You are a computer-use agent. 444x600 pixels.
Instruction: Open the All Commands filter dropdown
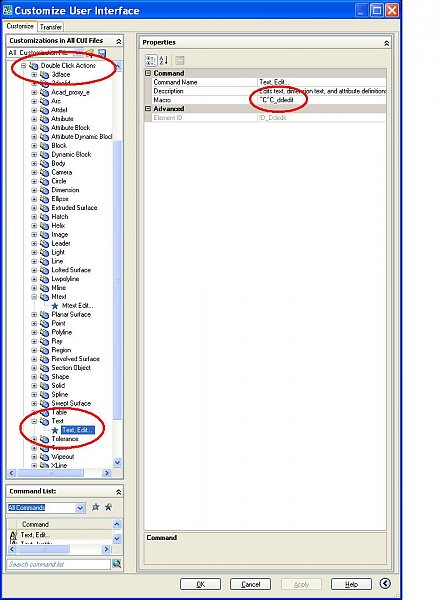[80, 508]
